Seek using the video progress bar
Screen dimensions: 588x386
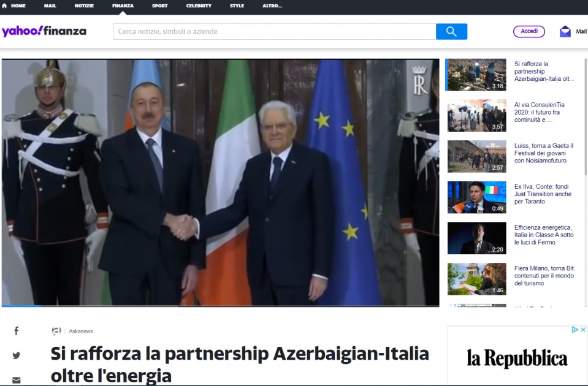coord(221,306)
